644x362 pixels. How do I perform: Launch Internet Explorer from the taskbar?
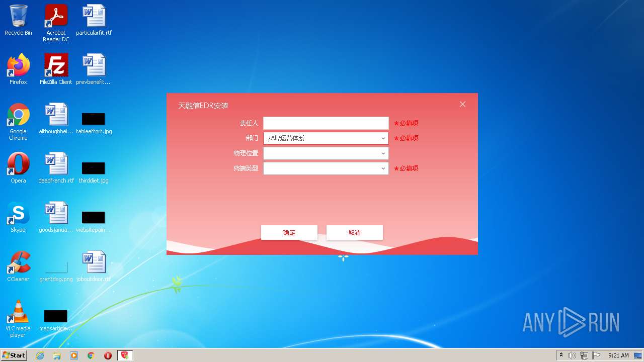(40, 355)
